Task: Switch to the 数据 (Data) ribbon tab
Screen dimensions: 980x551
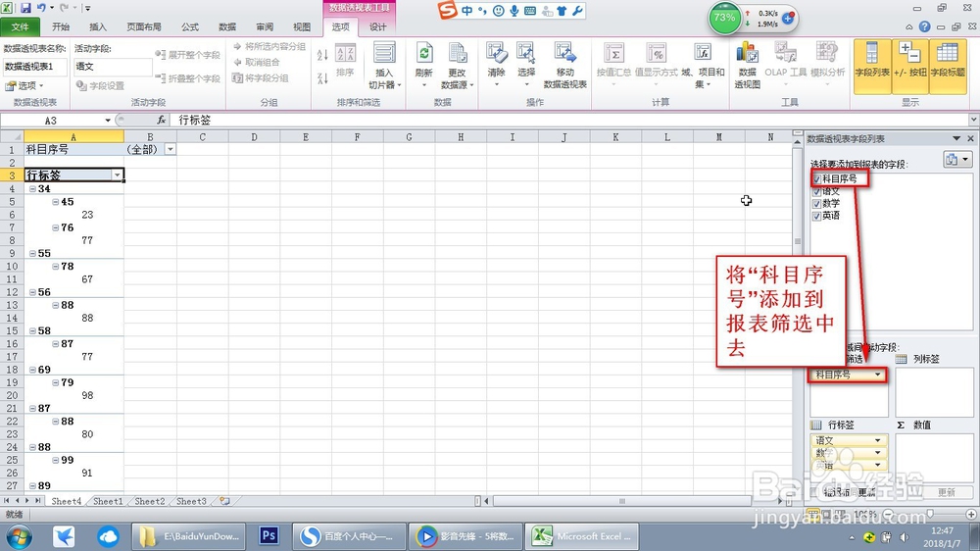Action: click(x=227, y=26)
